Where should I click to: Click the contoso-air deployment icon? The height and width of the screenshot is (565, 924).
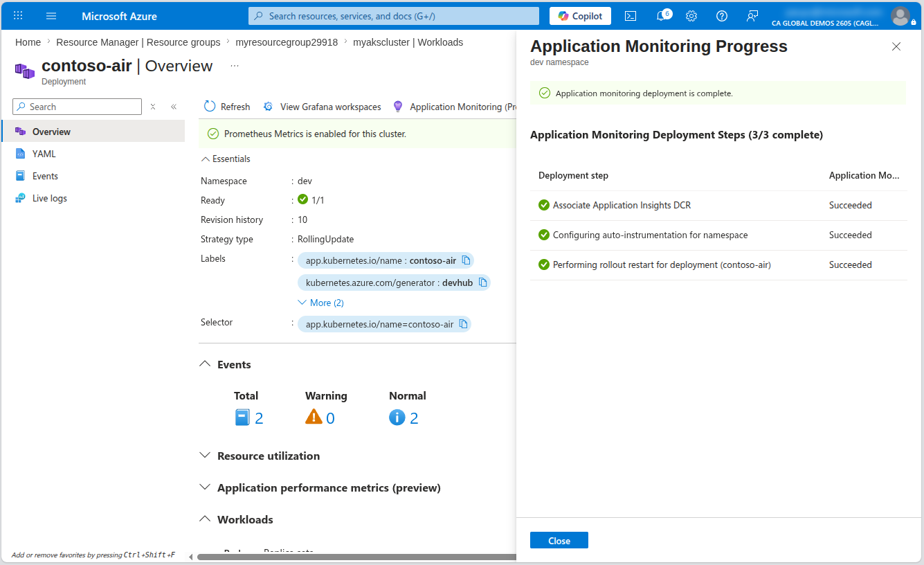click(x=25, y=71)
